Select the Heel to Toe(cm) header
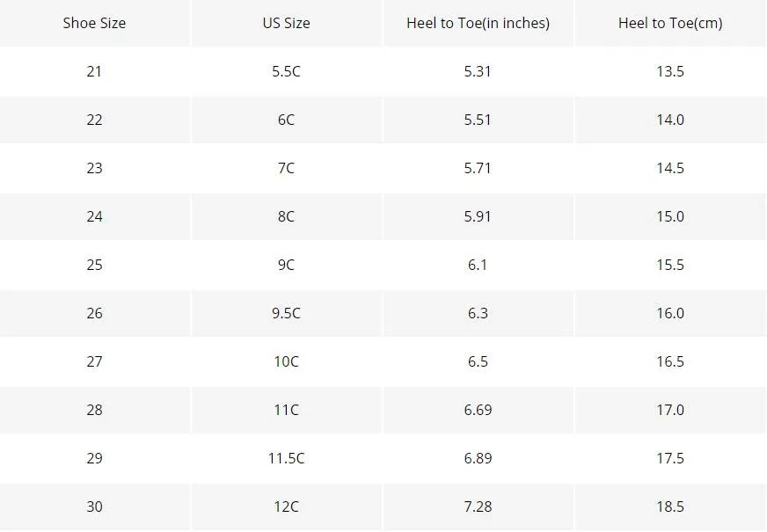767x532 pixels. (670, 23)
